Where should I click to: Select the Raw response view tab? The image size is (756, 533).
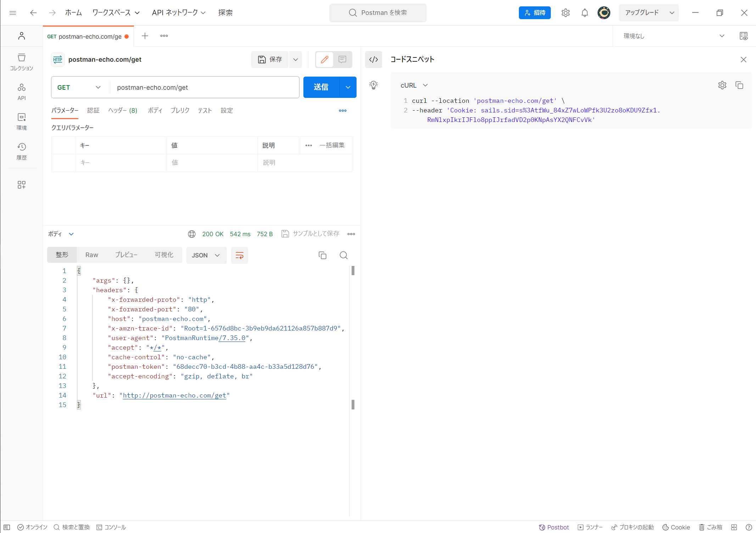pos(91,255)
